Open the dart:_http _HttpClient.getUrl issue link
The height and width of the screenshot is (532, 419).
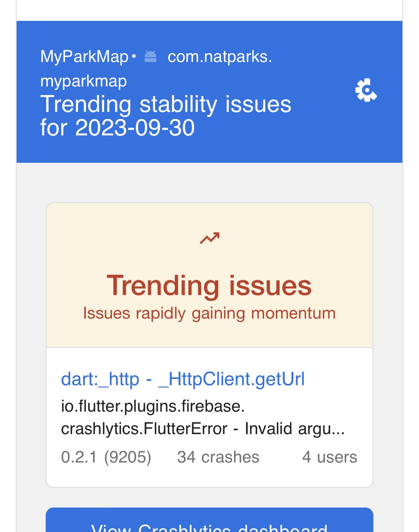click(x=183, y=379)
